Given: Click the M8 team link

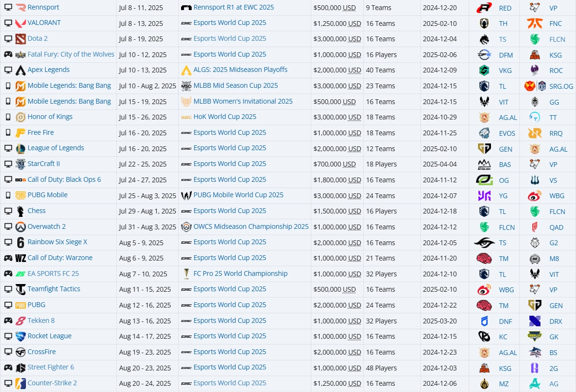Looking at the screenshot, I should (554, 259).
